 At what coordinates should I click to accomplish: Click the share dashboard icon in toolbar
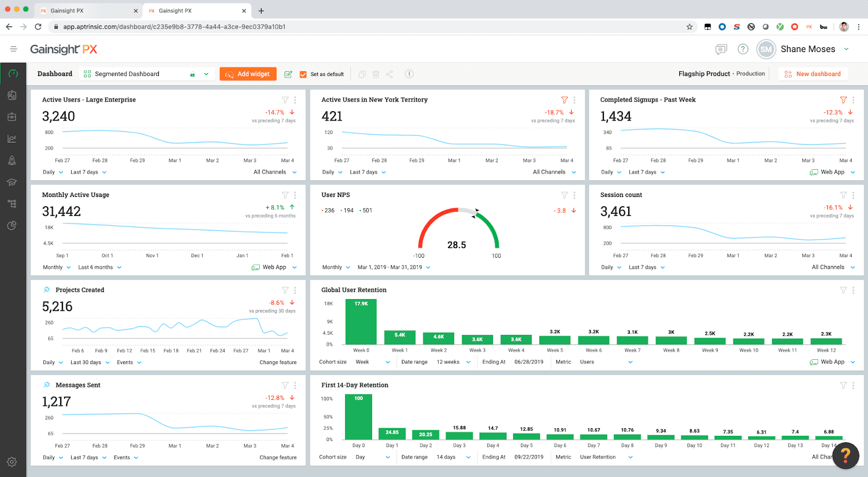click(x=390, y=74)
